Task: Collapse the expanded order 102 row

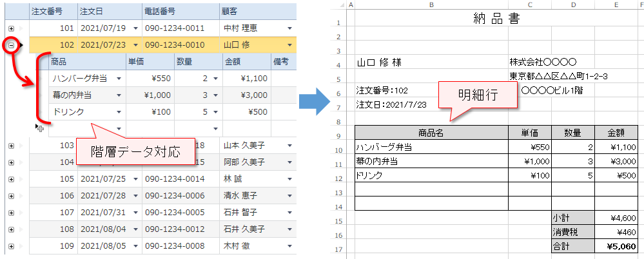Action: 12,45
